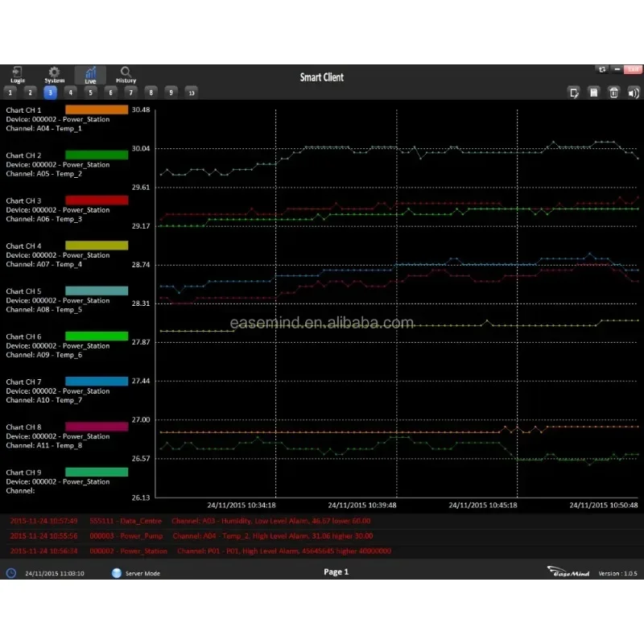Screen dimensions: 644x644
Task: Toggle Server Mode indicator
Action: pyautogui.click(x=117, y=572)
